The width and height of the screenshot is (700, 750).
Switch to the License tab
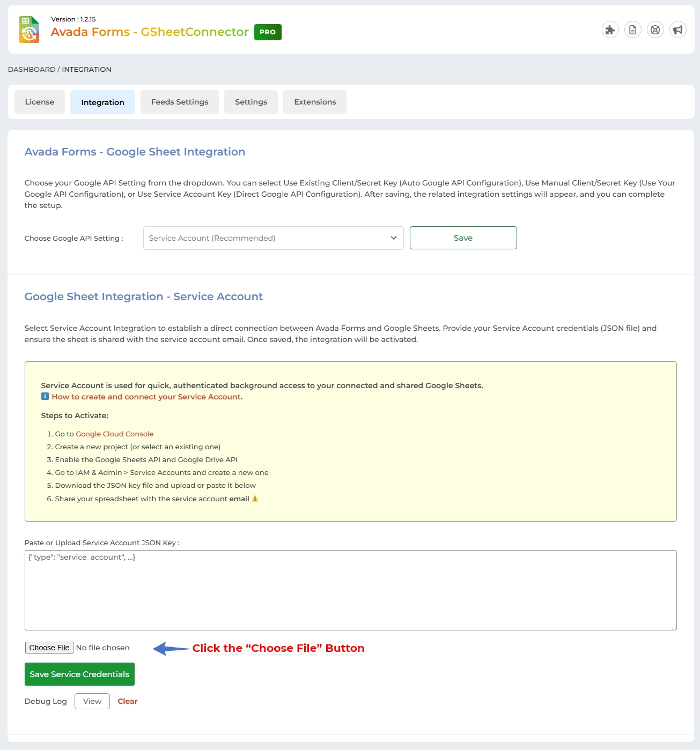(39, 101)
